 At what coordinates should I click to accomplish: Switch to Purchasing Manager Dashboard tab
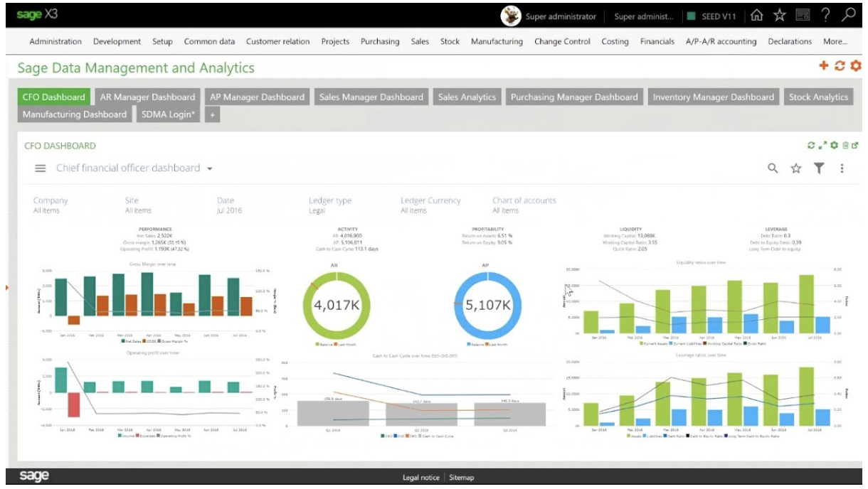pyautogui.click(x=574, y=97)
